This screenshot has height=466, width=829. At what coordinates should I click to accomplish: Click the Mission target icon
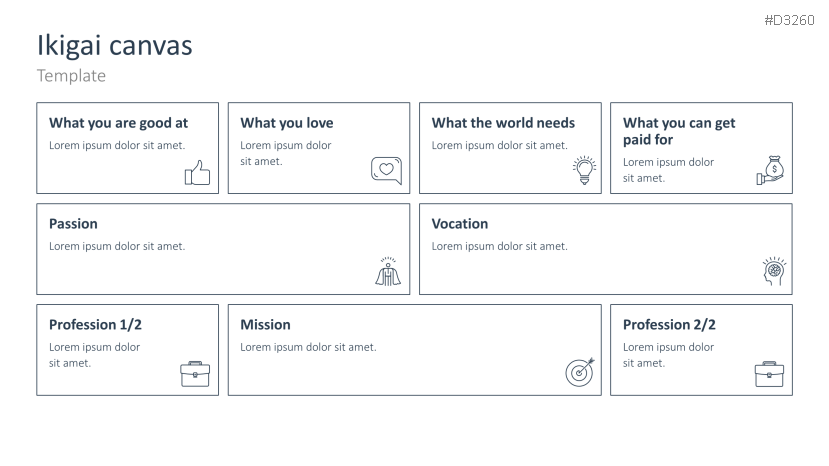(x=580, y=372)
